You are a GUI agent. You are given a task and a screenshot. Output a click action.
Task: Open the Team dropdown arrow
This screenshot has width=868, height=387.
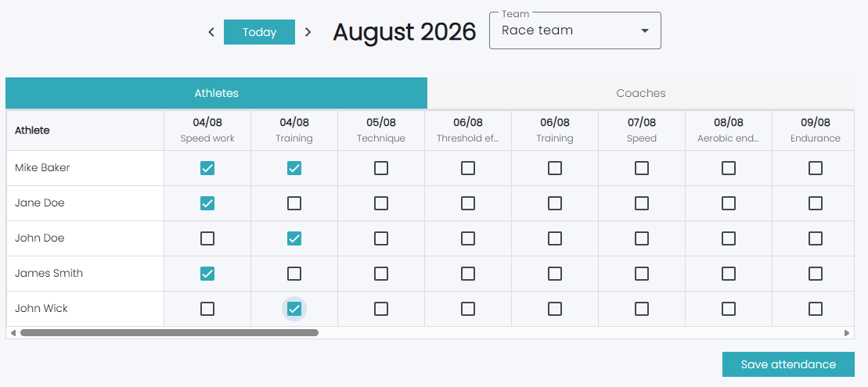click(644, 31)
